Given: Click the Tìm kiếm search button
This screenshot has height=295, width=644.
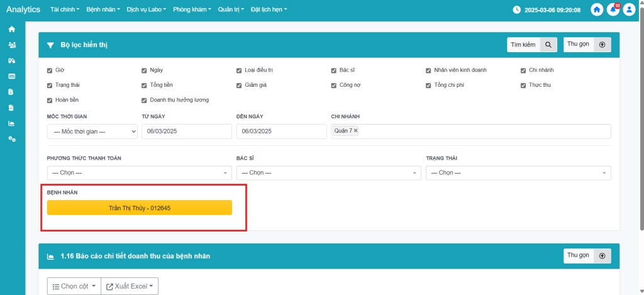Looking at the screenshot, I should tap(532, 45).
